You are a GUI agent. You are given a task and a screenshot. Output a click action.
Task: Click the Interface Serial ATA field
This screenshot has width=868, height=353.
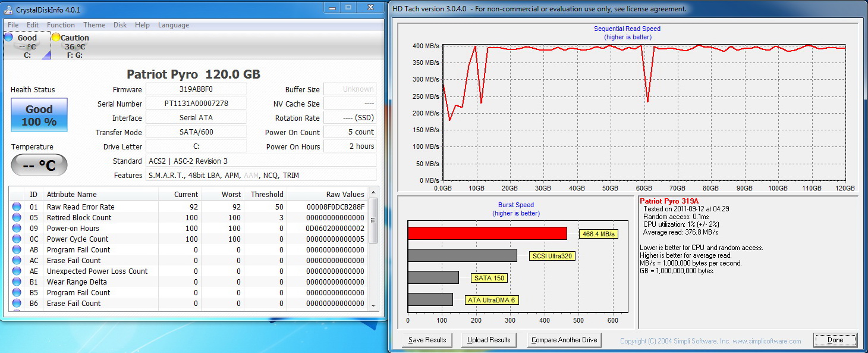pos(196,118)
